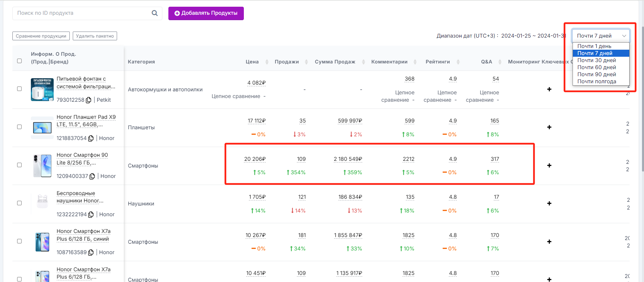The width and height of the screenshot is (644, 282).
Task: Copy product ID 1087163589
Action: coord(91,252)
